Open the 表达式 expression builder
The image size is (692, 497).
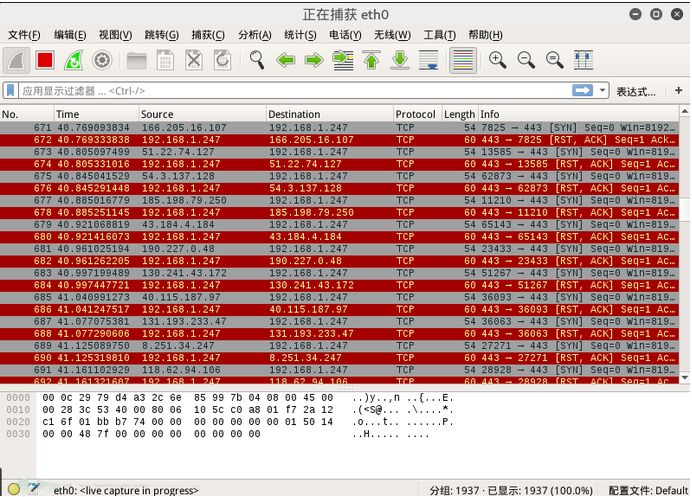pyautogui.click(x=636, y=91)
